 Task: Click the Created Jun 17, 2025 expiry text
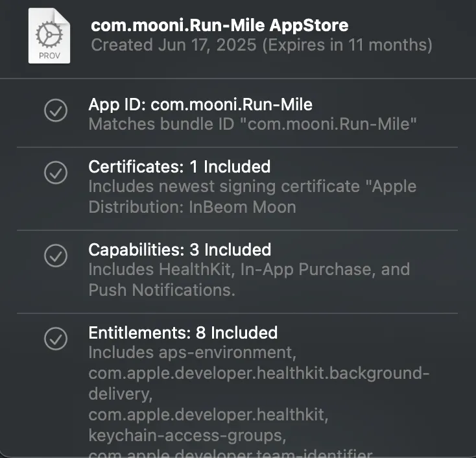click(x=261, y=45)
